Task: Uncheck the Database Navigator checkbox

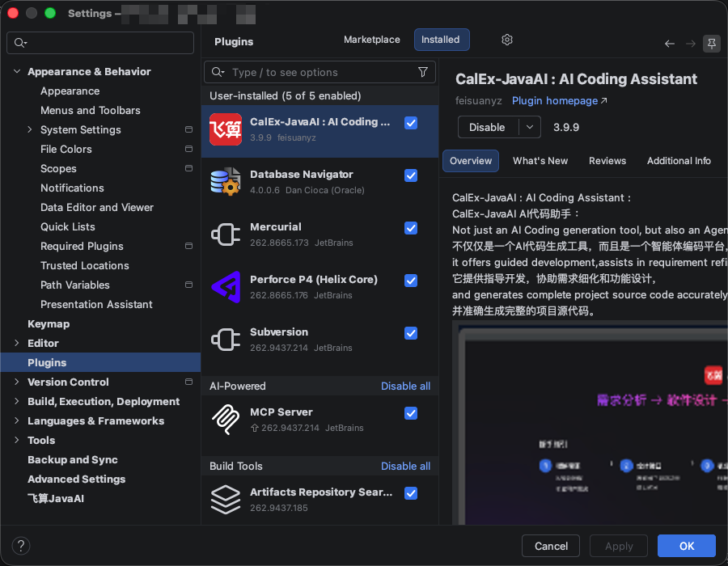Action: [411, 175]
